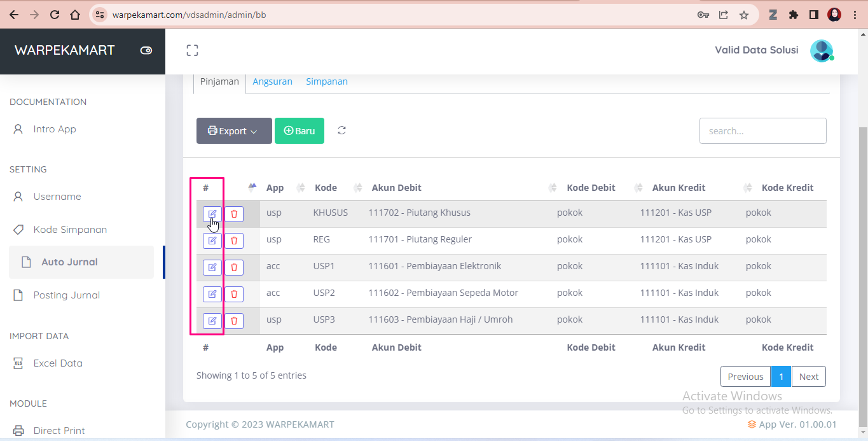Sort table by Kode Debit column

602,188
